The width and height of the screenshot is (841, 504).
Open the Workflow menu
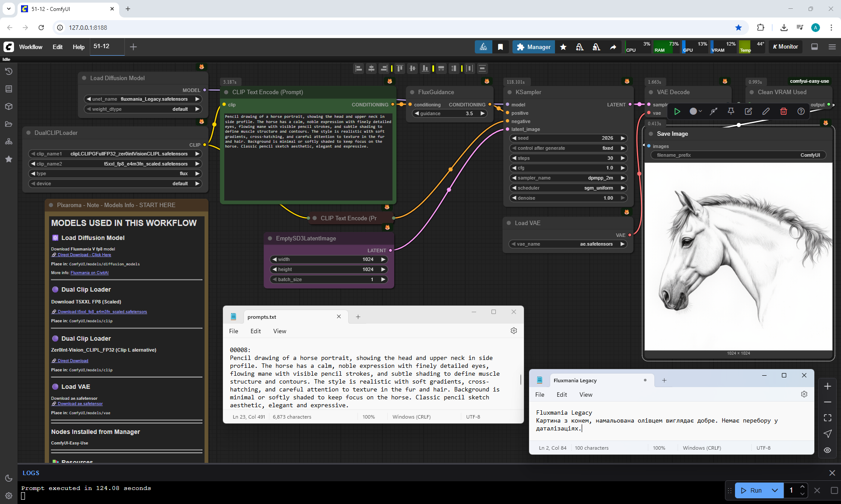(31, 47)
